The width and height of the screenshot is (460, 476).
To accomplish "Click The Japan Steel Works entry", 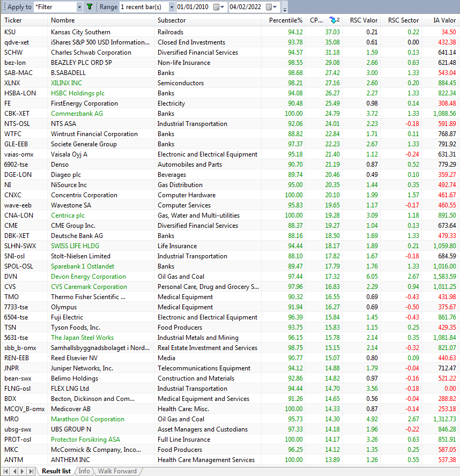I will (x=82, y=338).
